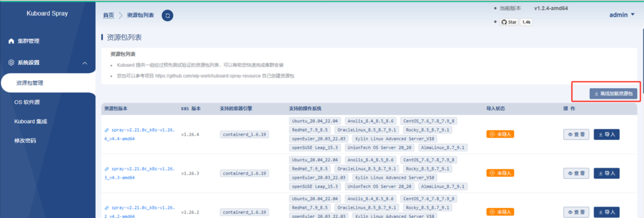Image resolution: width=644 pixels, height=218 pixels.
Task: Select 资源包管理 in the sidebar
Action: 30,83
